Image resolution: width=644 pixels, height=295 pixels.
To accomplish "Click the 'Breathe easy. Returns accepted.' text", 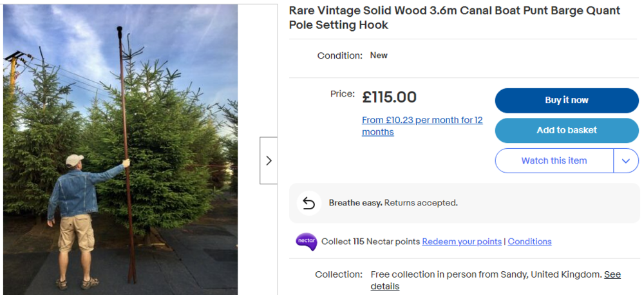I will pyautogui.click(x=393, y=203).
